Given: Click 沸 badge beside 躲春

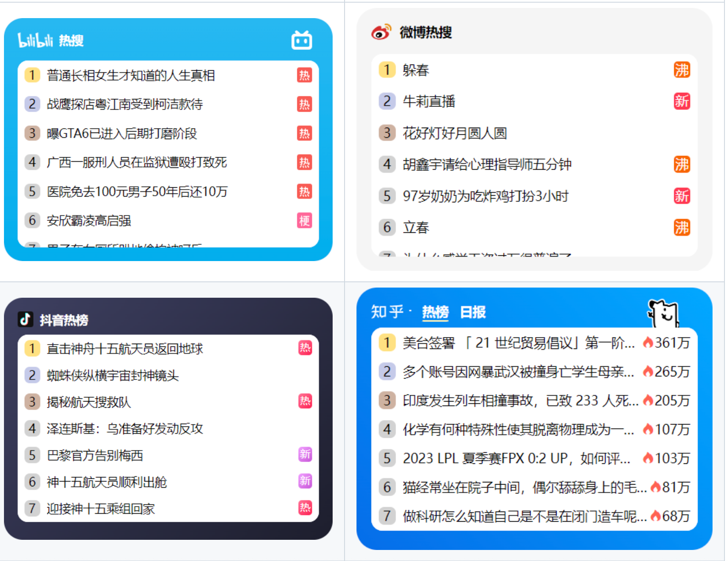Looking at the screenshot, I should point(682,70).
